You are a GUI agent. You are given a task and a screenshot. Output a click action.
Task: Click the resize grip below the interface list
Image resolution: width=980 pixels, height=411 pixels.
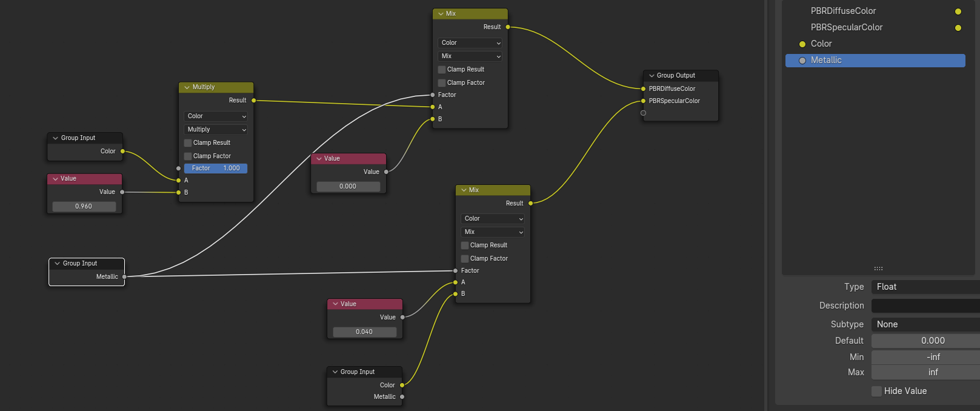[878, 268]
